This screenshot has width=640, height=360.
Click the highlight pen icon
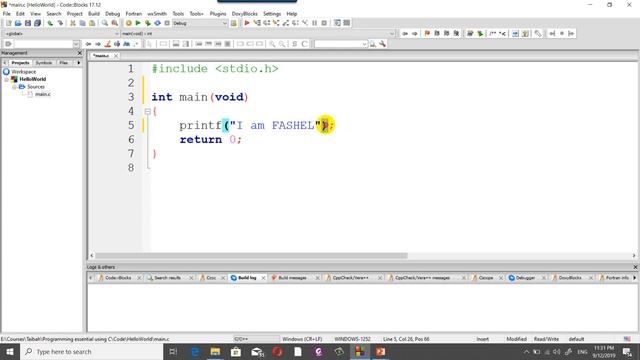107,44
